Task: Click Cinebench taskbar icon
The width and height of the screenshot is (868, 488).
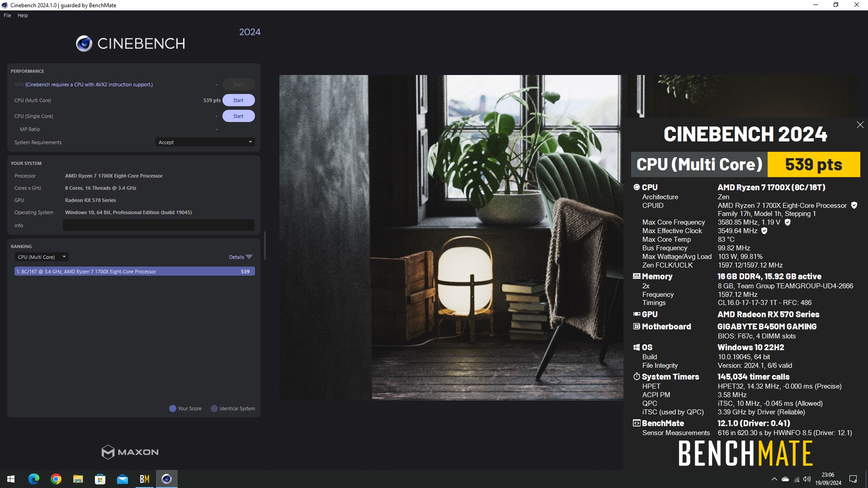Action: (167, 479)
